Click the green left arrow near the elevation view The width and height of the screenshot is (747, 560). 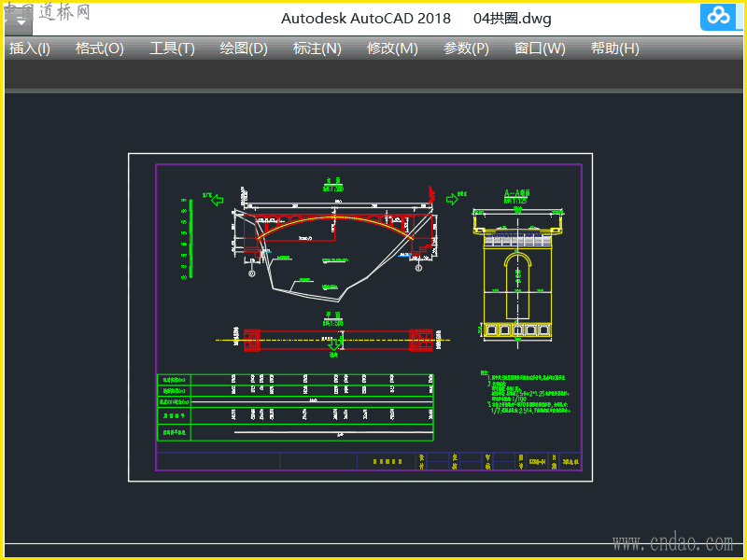pyautogui.click(x=218, y=200)
